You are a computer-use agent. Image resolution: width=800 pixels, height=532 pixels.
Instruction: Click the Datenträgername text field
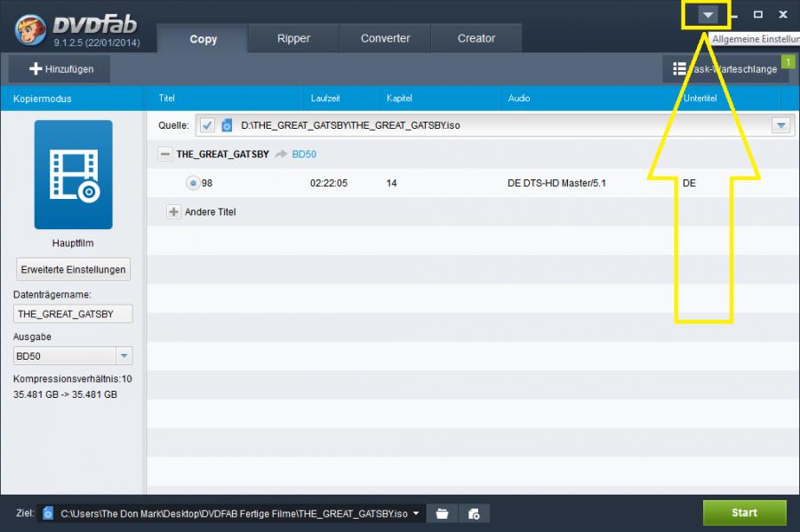73,314
